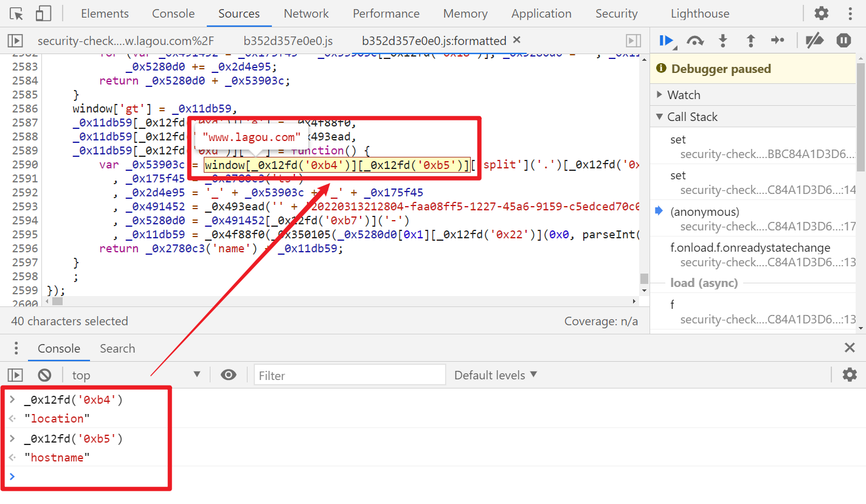Open the top execution context dropdown
The width and height of the screenshot is (866, 504).
(136, 375)
